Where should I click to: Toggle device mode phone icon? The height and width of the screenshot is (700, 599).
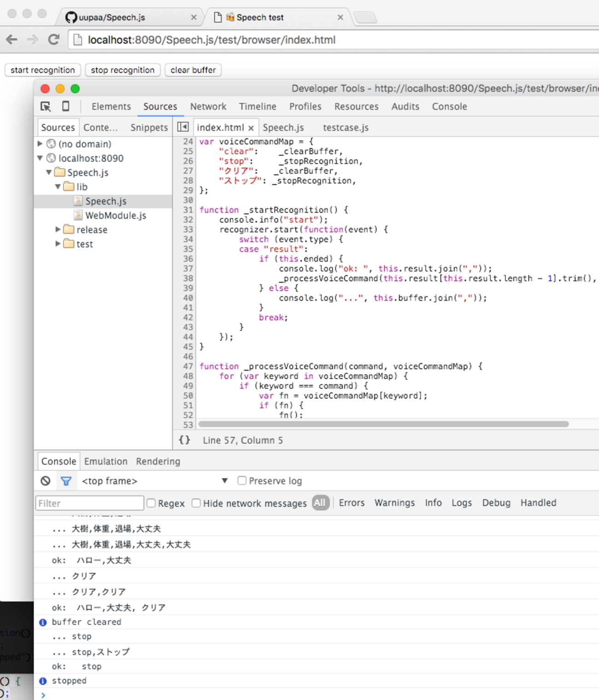[66, 106]
